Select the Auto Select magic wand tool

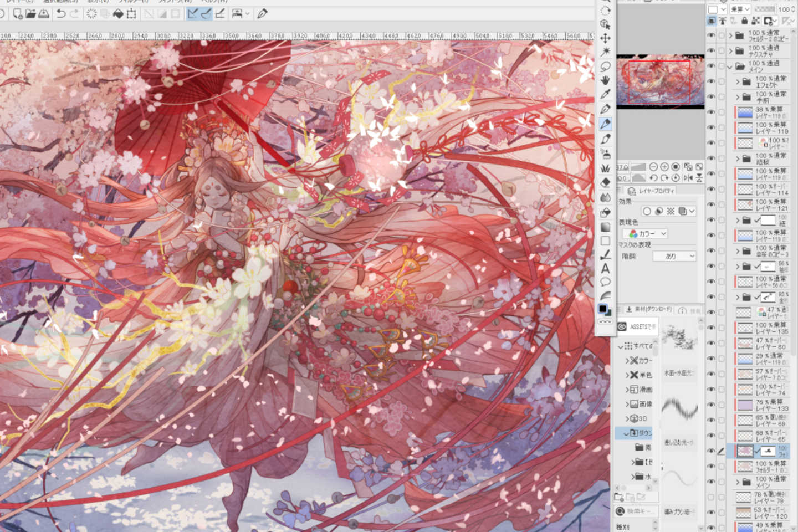click(x=605, y=52)
